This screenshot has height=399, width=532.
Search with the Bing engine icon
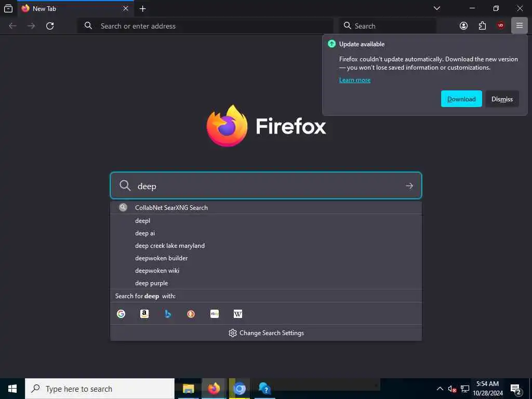point(168,314)
